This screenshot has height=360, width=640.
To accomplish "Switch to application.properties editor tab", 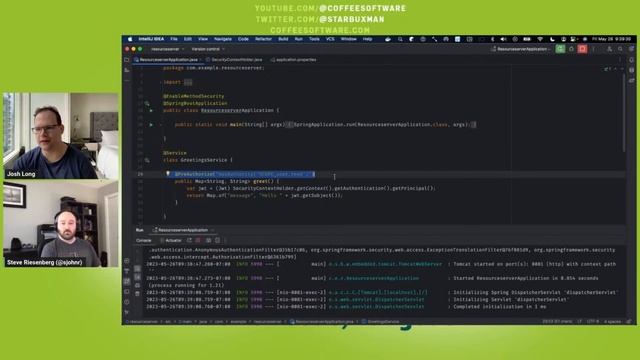I will click(293, 60).
